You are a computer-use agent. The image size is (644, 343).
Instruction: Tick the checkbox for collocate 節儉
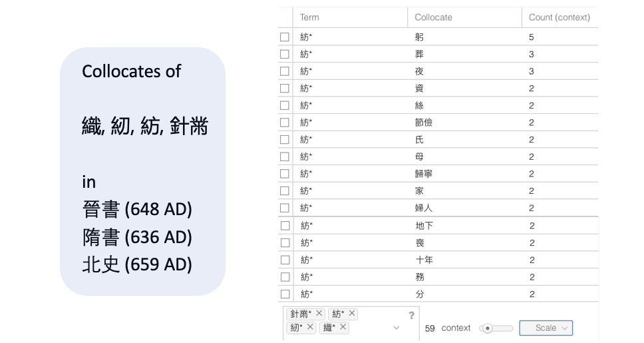[x=285, y=123]
